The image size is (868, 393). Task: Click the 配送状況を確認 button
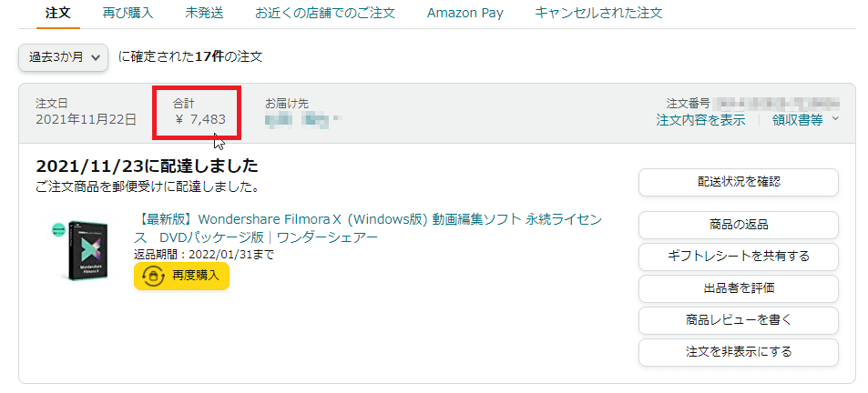point(738,182)
